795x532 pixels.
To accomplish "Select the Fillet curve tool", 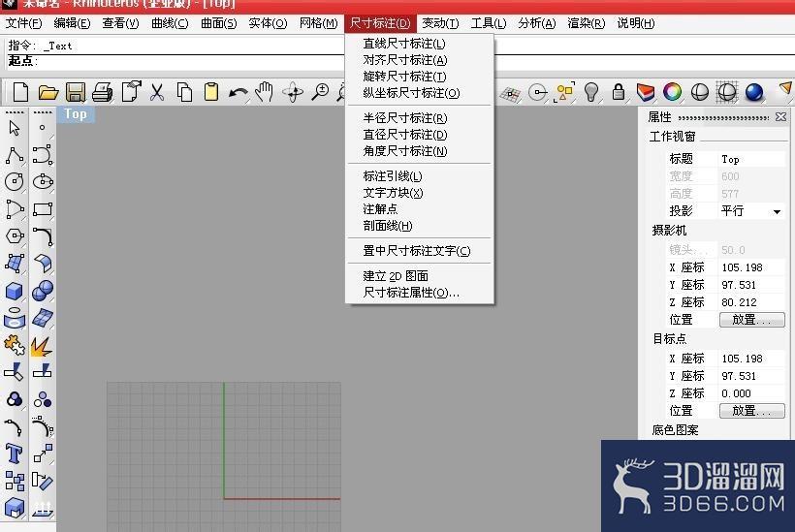I will point(43,236).
